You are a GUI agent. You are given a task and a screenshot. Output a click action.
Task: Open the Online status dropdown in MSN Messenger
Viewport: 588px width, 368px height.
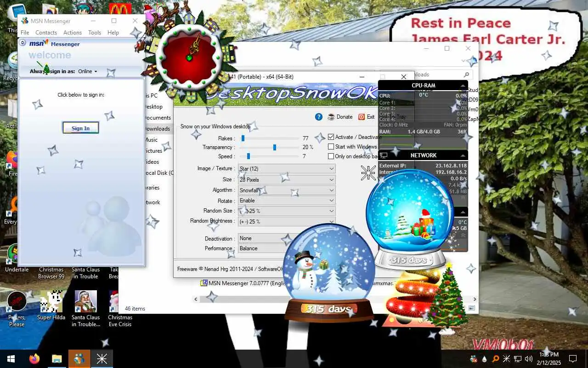[88, 71]
